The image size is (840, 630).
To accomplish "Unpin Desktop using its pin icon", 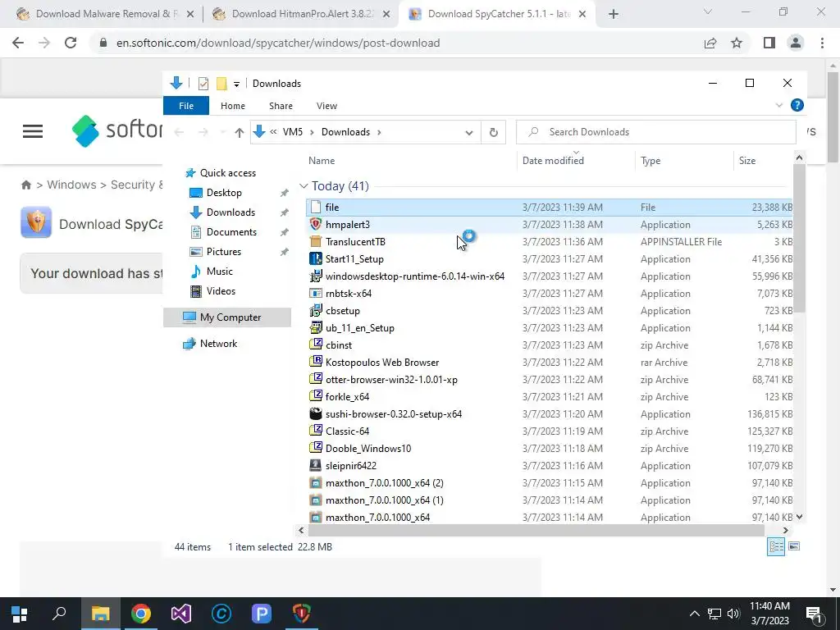I will [284, 193].
